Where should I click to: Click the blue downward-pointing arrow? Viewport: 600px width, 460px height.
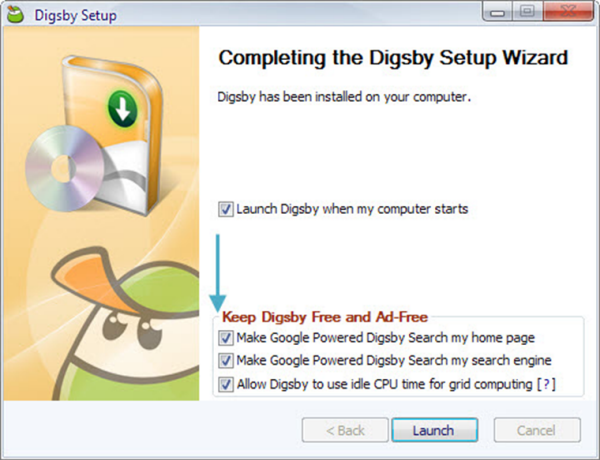click(218, 272)
